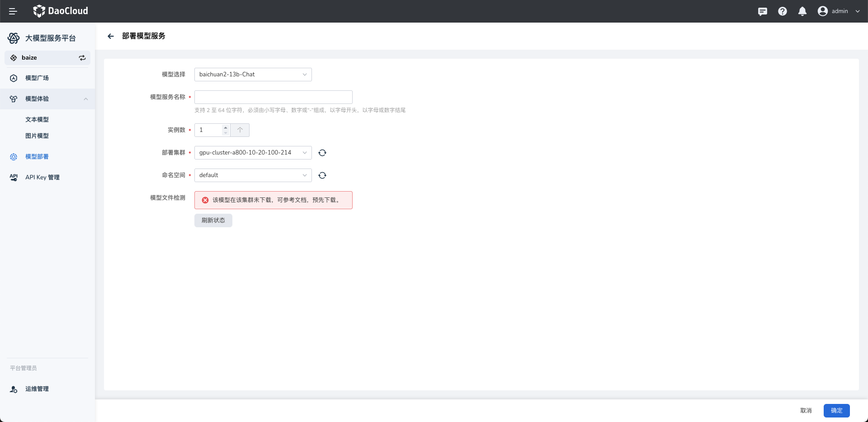The height and width of the screenshot is (422, 868).
Task: Open the messages chat icon
Action: (762, 11)
